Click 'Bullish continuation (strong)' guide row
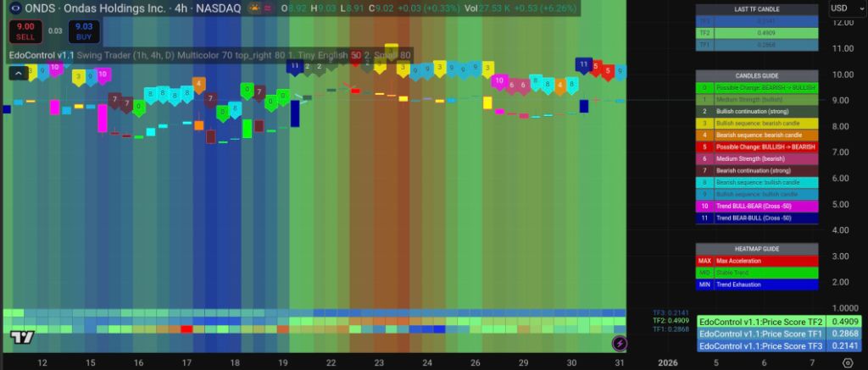This screenshot has width=868, height=370. point(757,111)
